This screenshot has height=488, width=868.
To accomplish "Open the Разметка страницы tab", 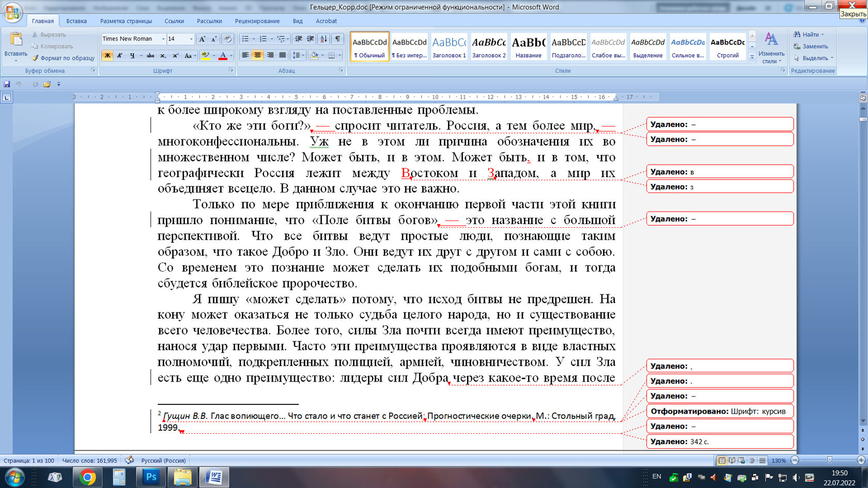I will click(x=126, y=21).
